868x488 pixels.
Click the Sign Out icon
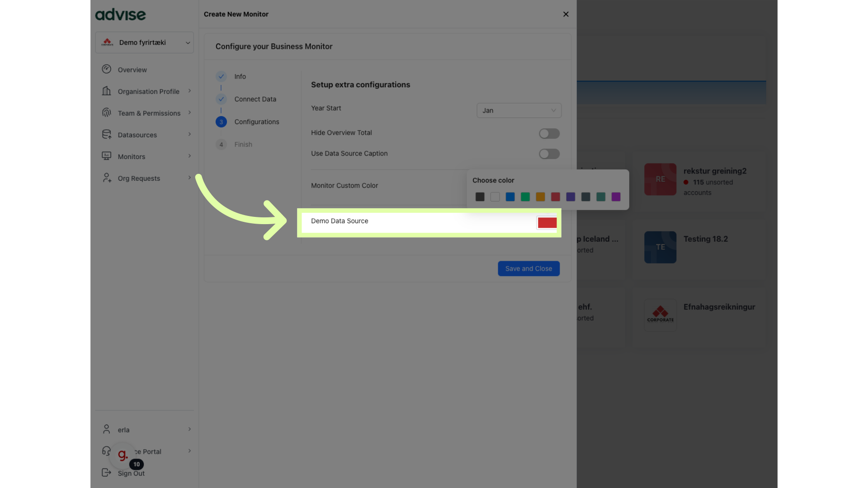pyautogui.click(x=107, y=473)
